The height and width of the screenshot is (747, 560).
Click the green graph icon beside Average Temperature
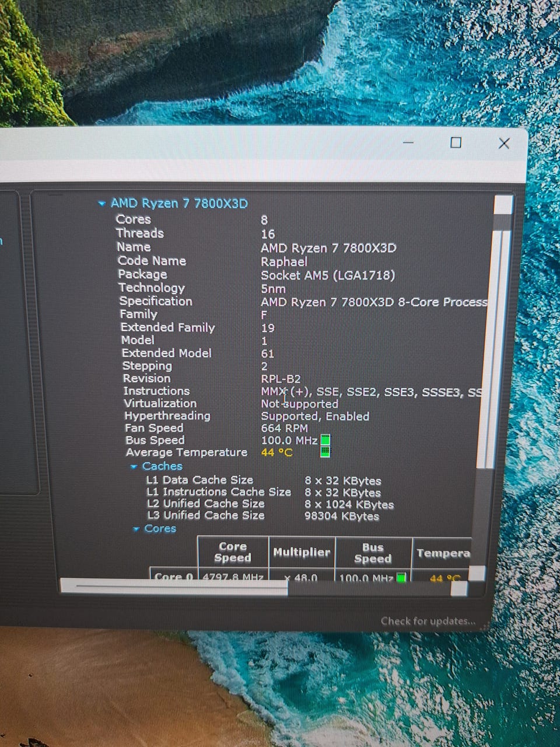pos(325,452)
